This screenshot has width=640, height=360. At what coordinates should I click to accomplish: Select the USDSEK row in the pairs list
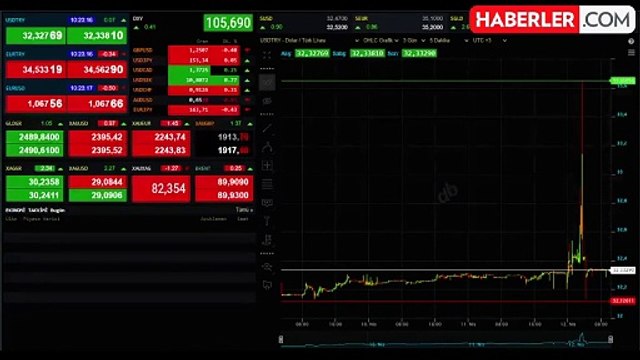click(x=191, y=80)
